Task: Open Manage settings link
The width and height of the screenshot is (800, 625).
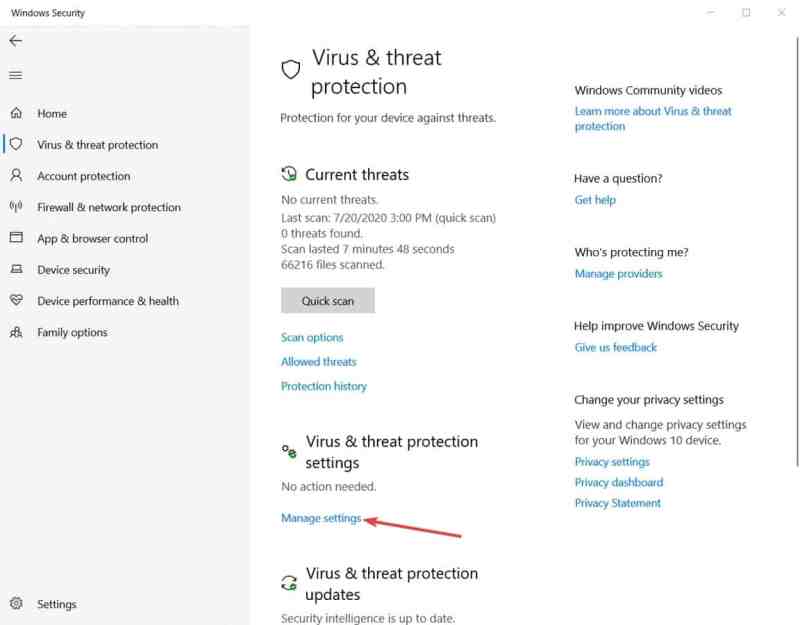Action: (321, 518)
